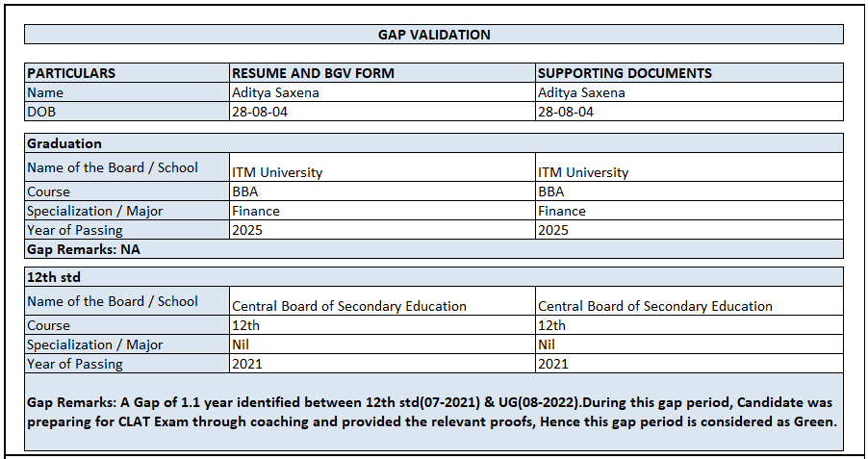868x459 pixels.
Task: Click the SUPPORTING DOCUMENTS column header
Action: click(625, 73)
